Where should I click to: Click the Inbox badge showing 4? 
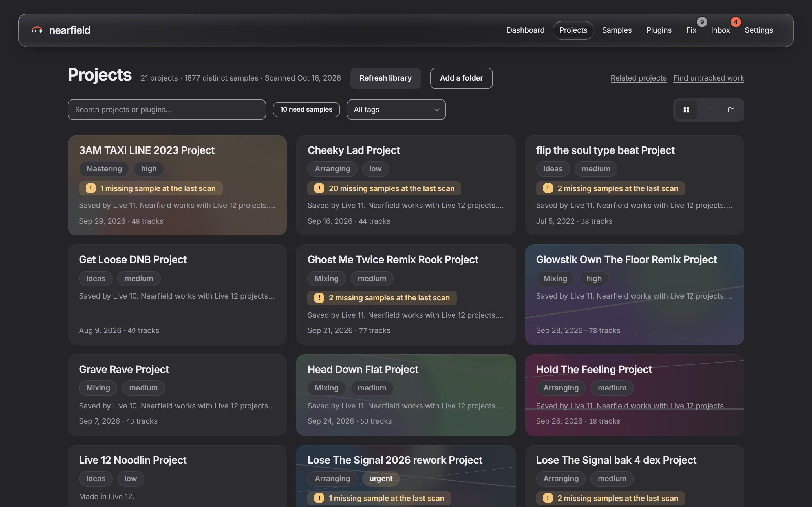click(x=736, y=22)
